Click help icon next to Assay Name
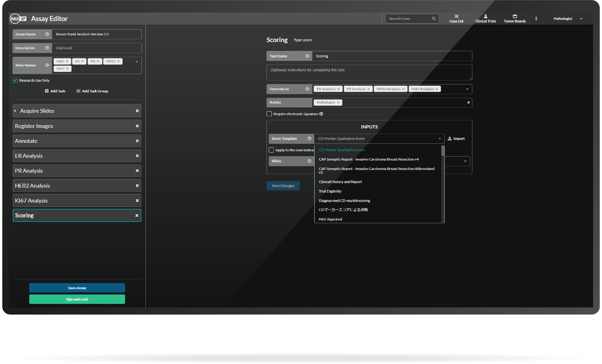602x364 pixels. (x=47, y=34)
